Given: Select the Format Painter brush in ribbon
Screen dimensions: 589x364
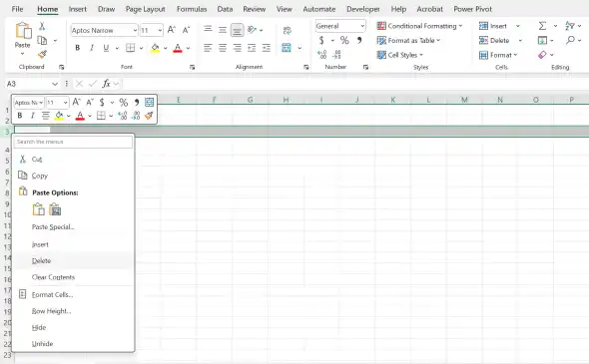Looking at the screenshot, I should pos(42,55).
